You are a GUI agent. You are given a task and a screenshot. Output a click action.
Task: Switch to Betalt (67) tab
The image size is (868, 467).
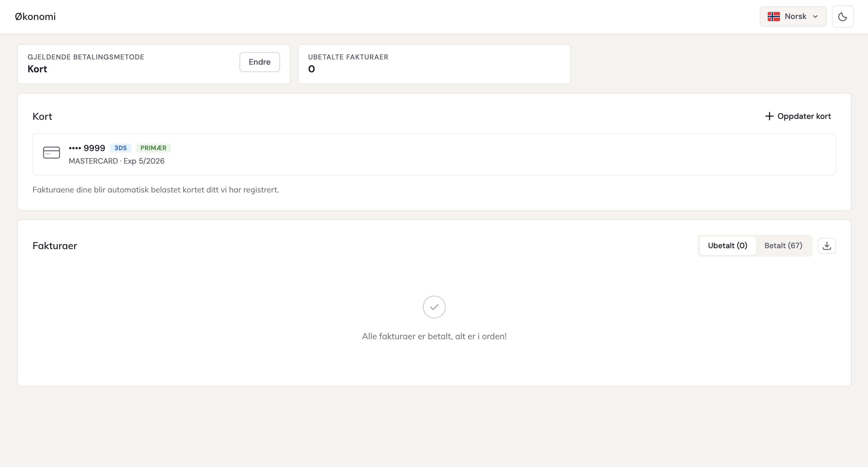[783, 245]
